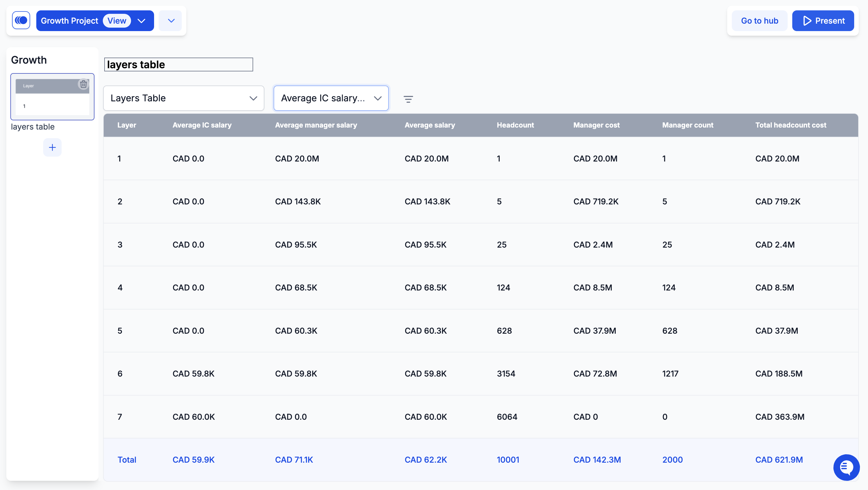Open the Layers Table dropdown
The image size is (868, 490).
pyautogui.click(x=184, y=98)
